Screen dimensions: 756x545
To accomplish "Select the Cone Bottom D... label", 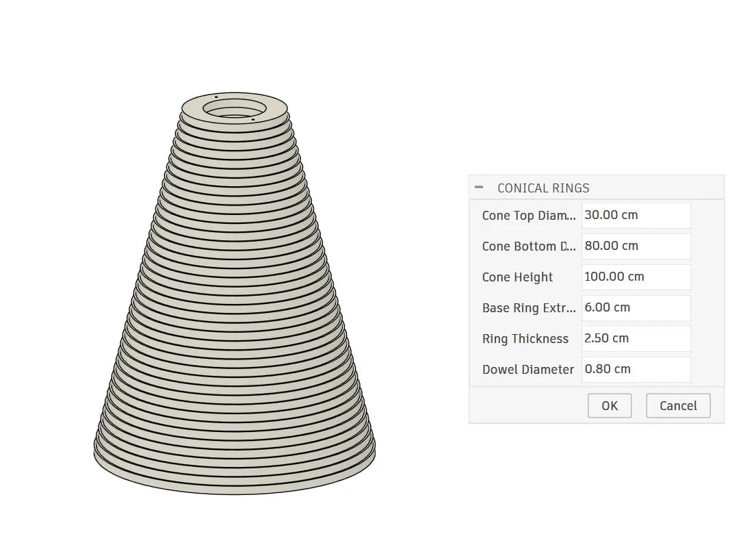I will (529, 246).
